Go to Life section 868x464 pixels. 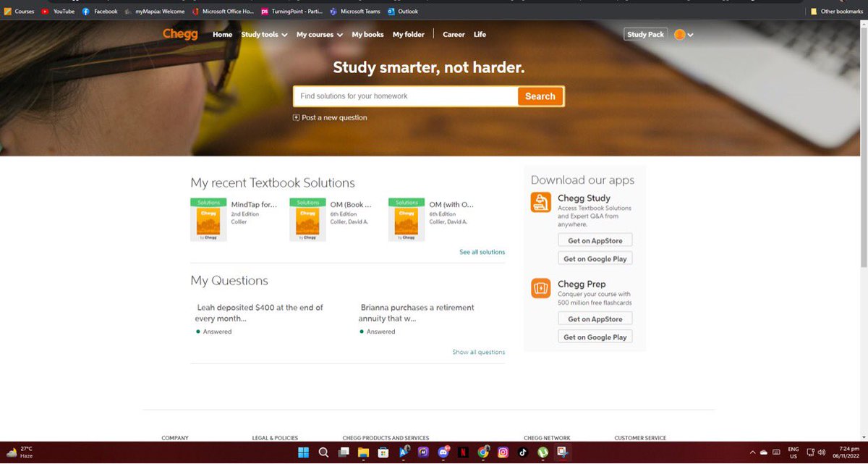tap(480, 35)
